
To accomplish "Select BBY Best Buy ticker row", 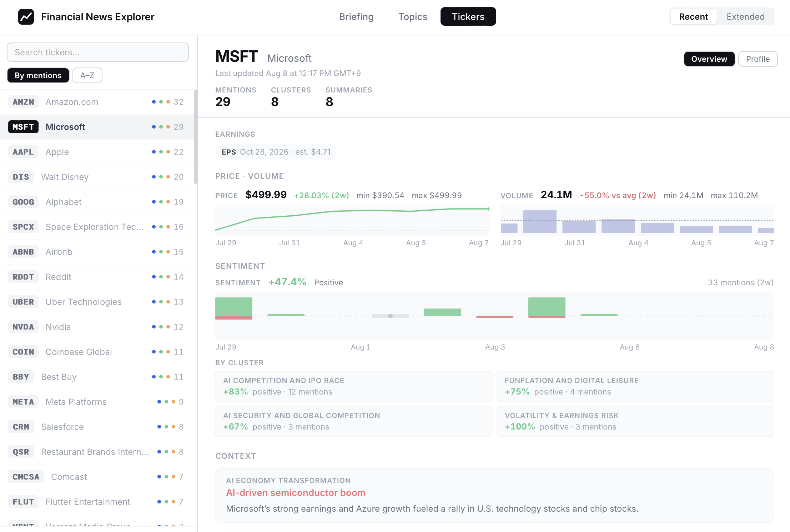I will coord(97,377).
